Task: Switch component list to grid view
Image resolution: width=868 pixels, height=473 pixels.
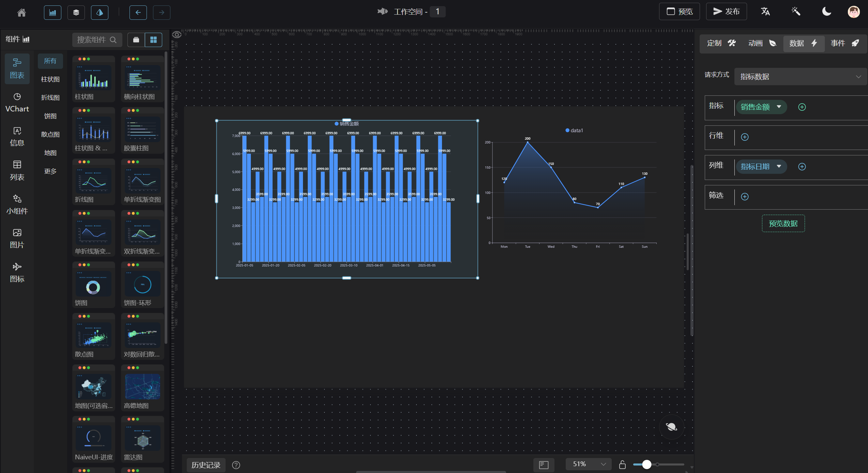Action: (x=153, y=40)
